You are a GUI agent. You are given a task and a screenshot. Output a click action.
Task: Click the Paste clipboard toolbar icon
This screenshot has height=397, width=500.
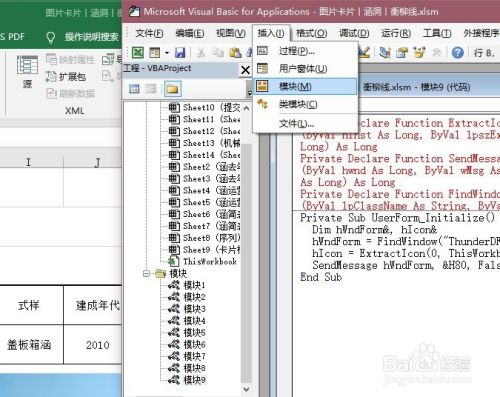pos(235,53)
